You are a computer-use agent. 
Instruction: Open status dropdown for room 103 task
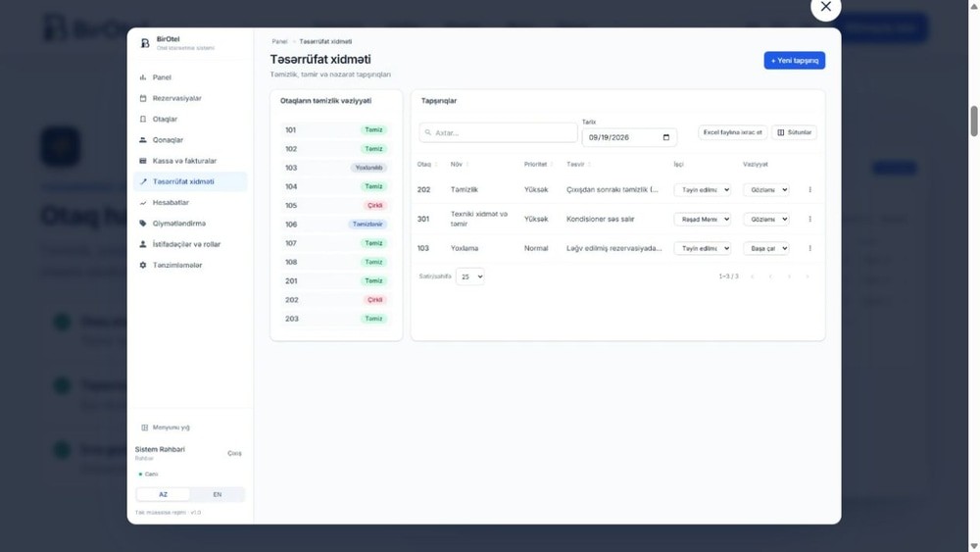[765, 248]
